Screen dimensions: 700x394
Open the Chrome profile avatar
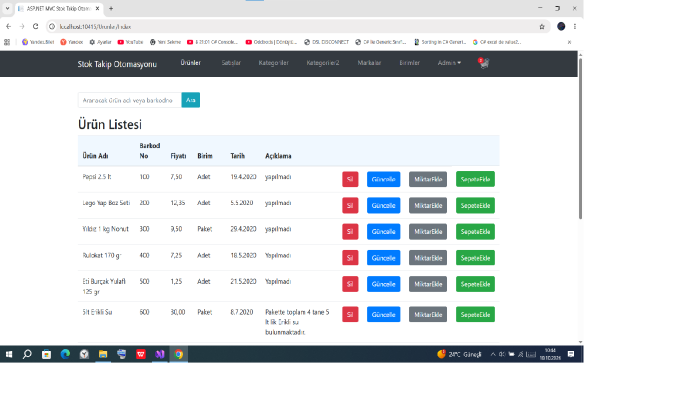click(561, 27)
